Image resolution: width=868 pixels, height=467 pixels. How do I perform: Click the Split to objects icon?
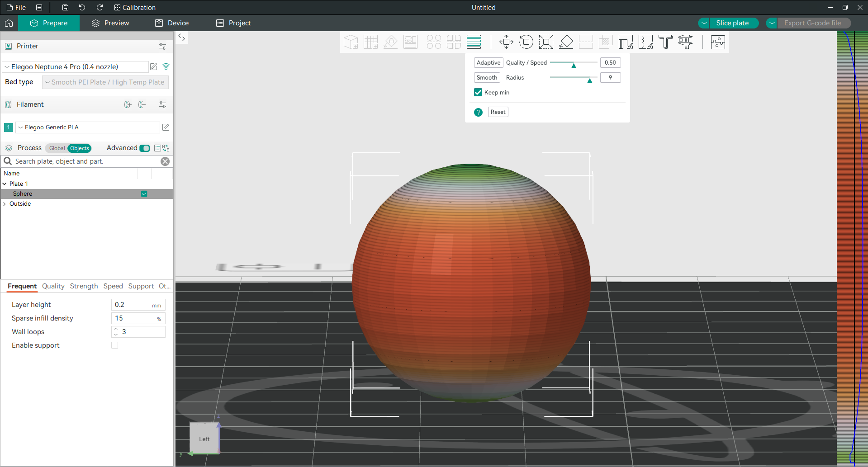[434, 42]
